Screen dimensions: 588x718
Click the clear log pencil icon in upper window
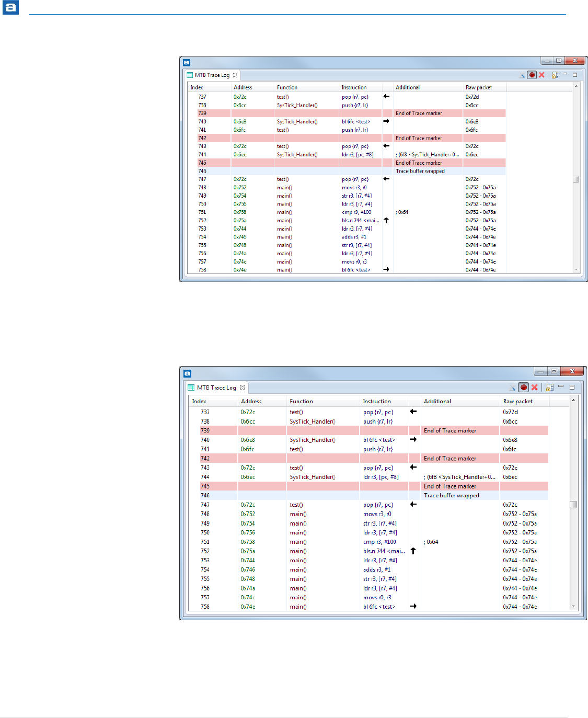click(522, 75)
